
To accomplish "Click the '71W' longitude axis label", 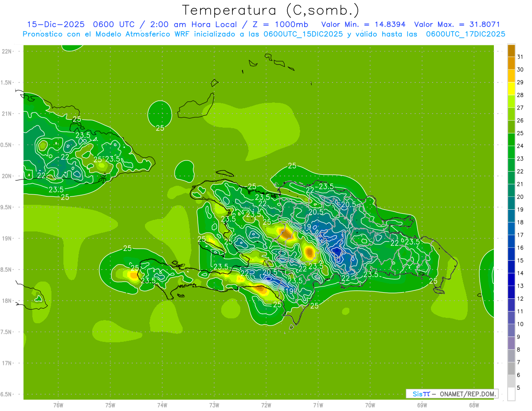I will pyautogui.click(x=318, y=405).
